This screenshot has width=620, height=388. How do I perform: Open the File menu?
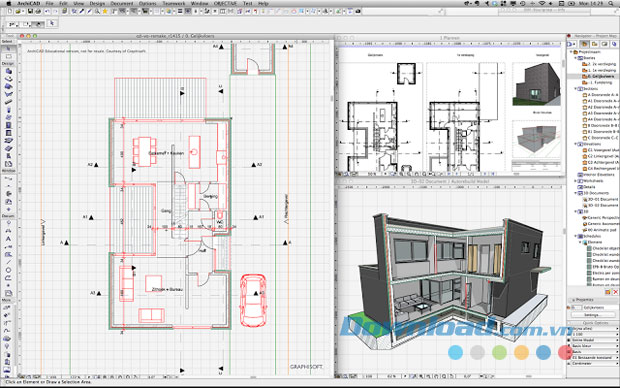[x=49, y=3]
